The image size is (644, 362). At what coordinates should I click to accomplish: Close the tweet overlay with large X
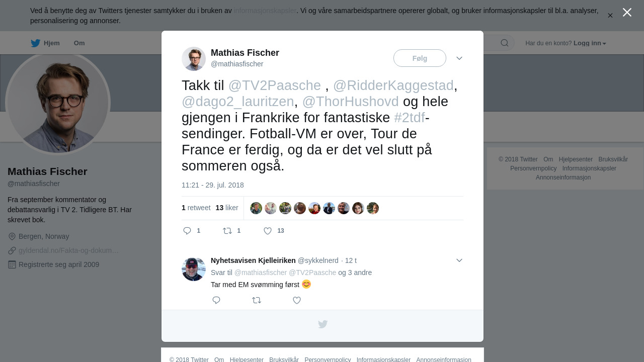627,13
